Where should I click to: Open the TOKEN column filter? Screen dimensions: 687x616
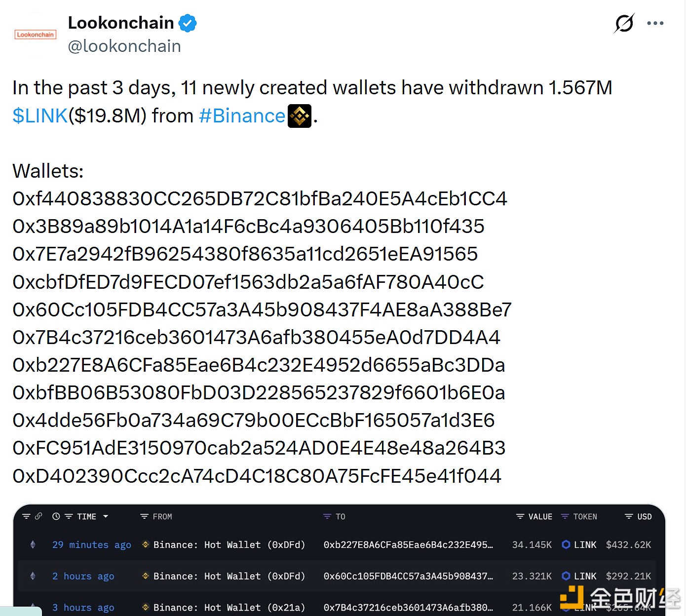565,516
